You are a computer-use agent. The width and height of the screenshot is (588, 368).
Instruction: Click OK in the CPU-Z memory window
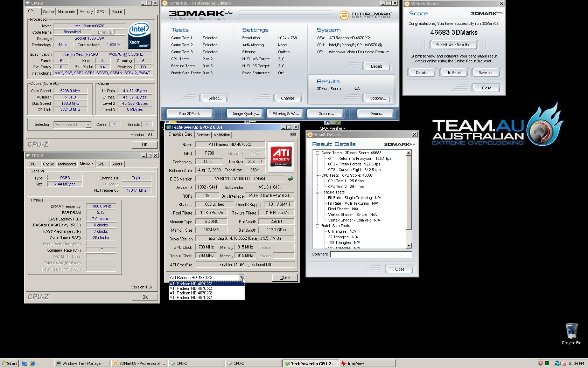[x=145, y=297]
